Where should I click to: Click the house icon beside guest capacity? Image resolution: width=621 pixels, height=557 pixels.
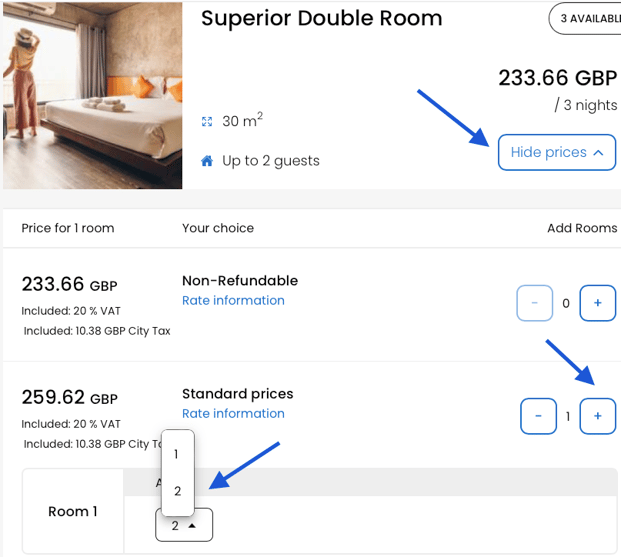coord(207,161)
